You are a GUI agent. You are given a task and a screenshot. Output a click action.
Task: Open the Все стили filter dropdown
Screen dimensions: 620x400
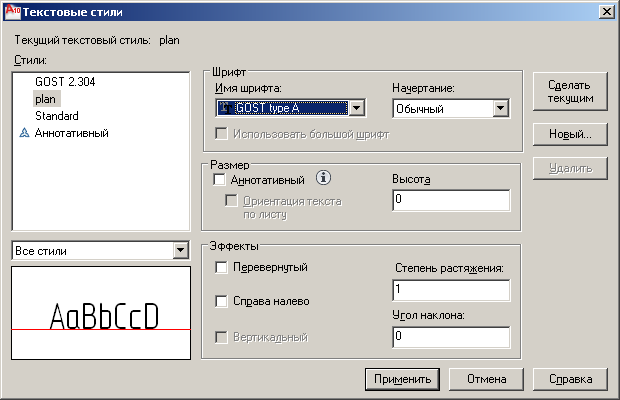[180, 250]
